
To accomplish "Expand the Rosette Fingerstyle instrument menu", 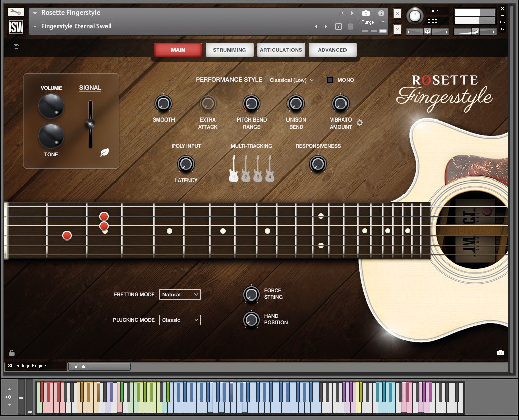I will (35, 13).
